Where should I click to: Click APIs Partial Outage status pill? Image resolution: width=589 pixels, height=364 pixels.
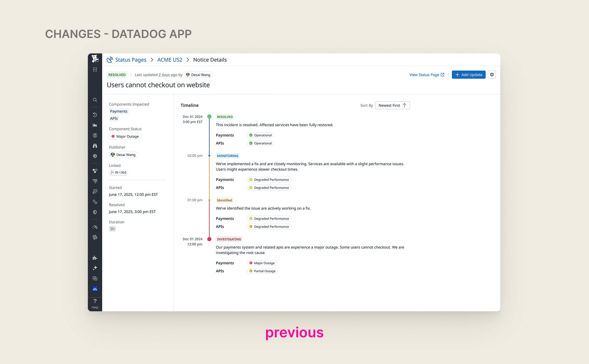coord(262,271)
